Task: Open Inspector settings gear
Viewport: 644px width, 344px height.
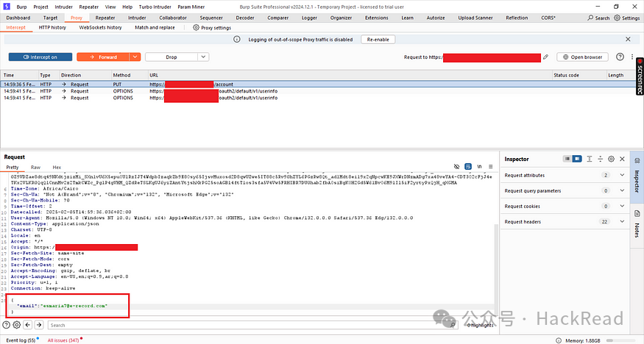Action: [x=611, y=159]
